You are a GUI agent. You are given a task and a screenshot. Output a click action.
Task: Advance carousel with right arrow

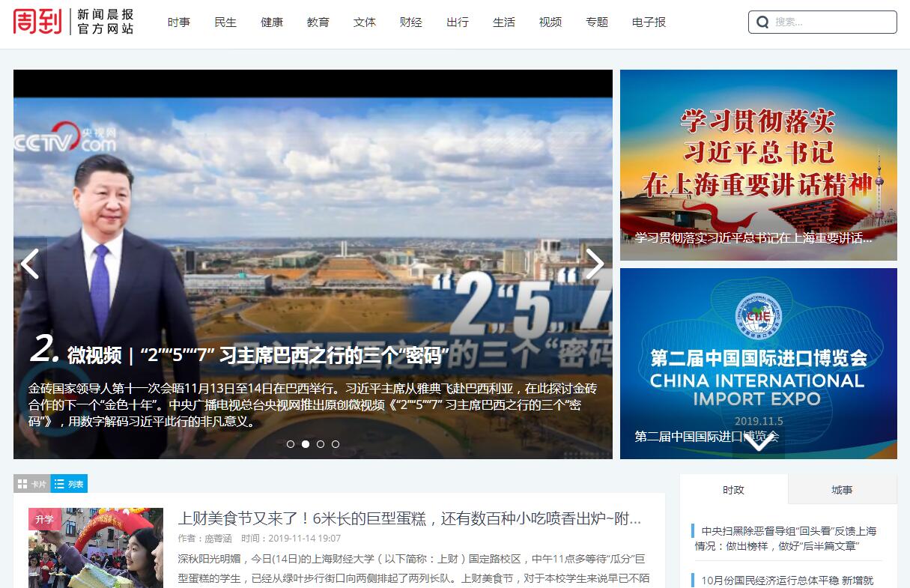tap(595, 264)
